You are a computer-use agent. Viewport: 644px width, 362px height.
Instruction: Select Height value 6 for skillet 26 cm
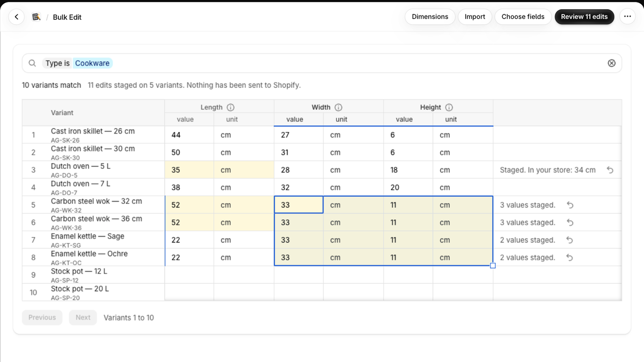(408, 135)
